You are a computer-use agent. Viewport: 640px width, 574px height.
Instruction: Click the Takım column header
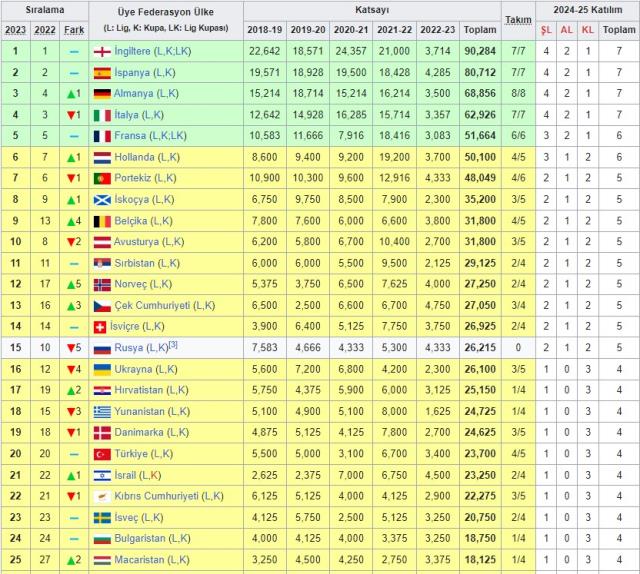tap(518, 20)
